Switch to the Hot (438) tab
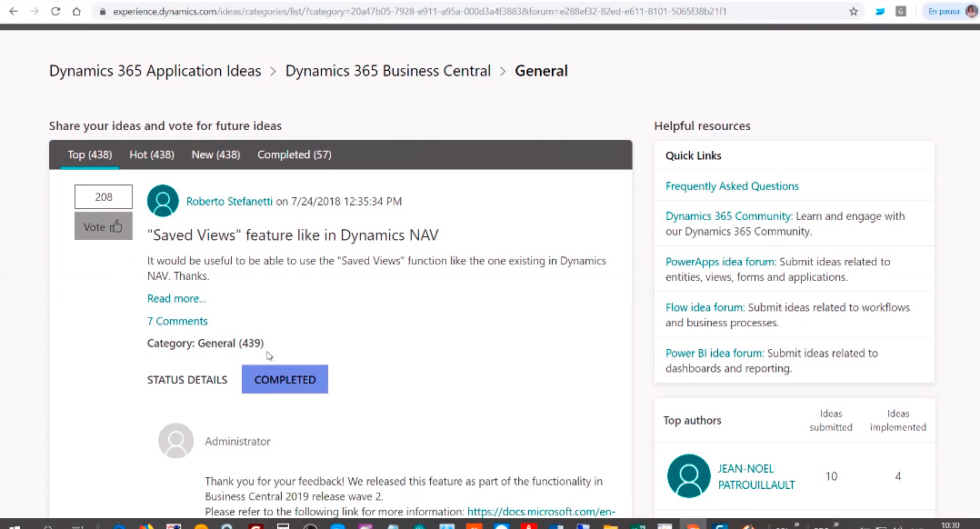This screenshot has height=529, width=980. [x=152, y=155]
